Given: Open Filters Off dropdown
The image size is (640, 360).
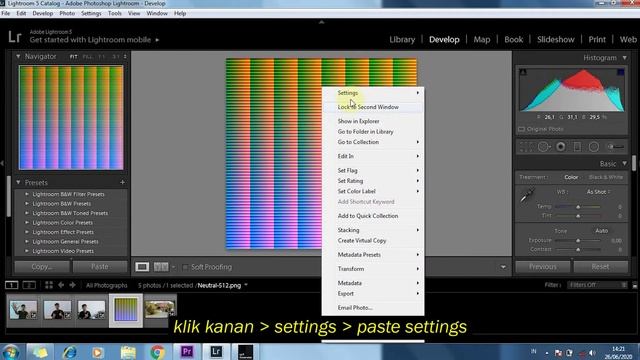Looking at the screenshot, I should click(598, 285).
